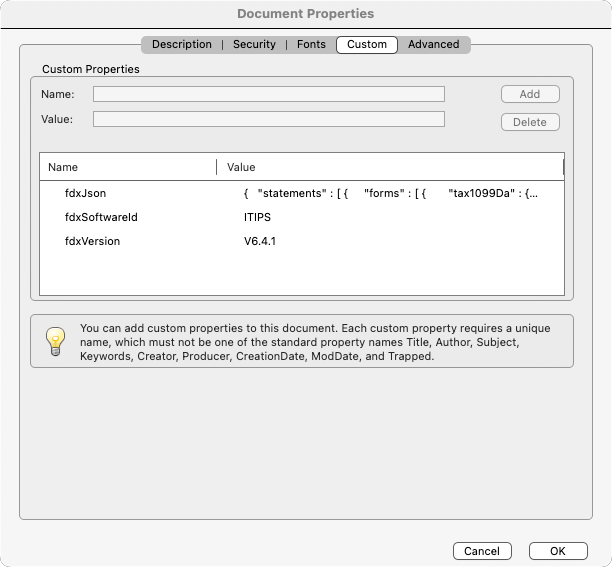The height and width of the screenshot is (567, 612).
Task: Click the Delete button
Action: [530, 122]
